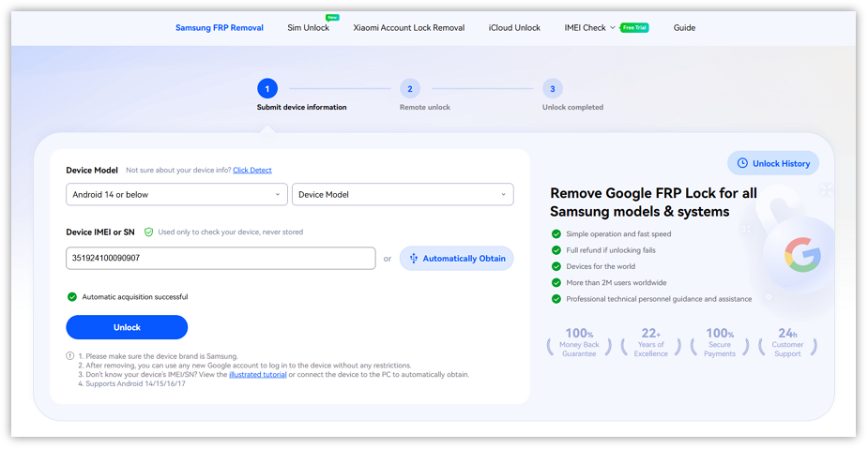This screenshot has height=449, width=868.
Task: Open the Guide page
Action: (684, 27)
